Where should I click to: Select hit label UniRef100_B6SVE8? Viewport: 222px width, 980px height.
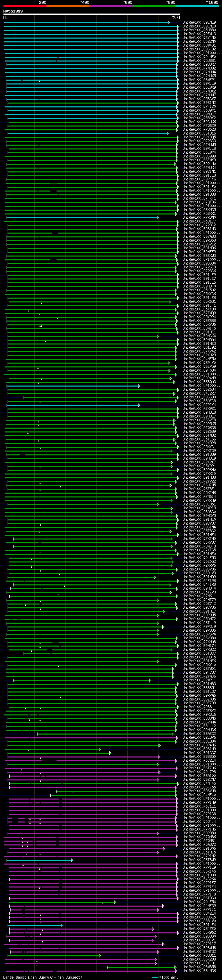coord(199,420)
